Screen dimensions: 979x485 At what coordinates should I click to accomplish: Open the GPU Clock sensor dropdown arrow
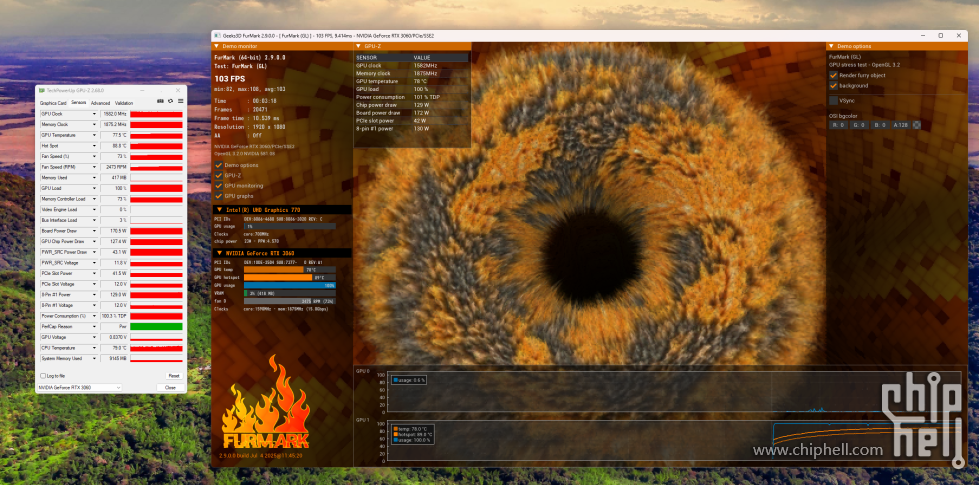[94, 114]
